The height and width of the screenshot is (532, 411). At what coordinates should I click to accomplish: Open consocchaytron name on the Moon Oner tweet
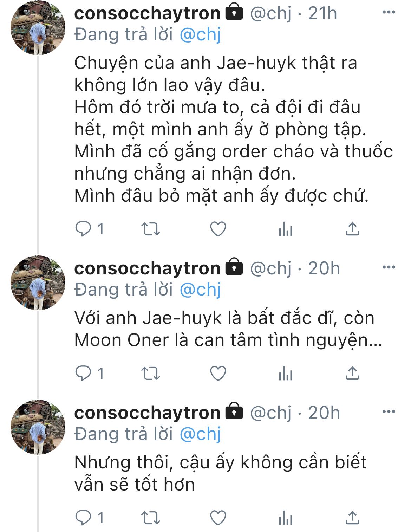[x=147, y=268]
